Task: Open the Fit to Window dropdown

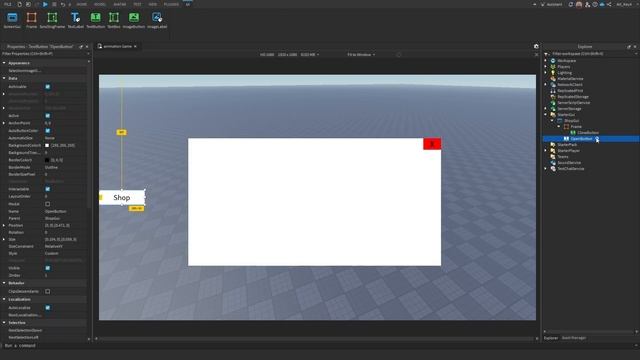Action: tap(361, 54)
